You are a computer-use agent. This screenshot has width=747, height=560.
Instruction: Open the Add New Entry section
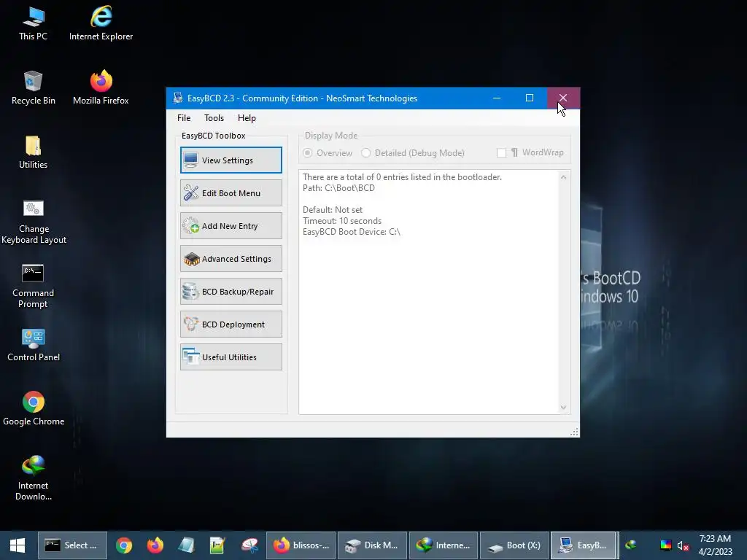pos(231,226)
